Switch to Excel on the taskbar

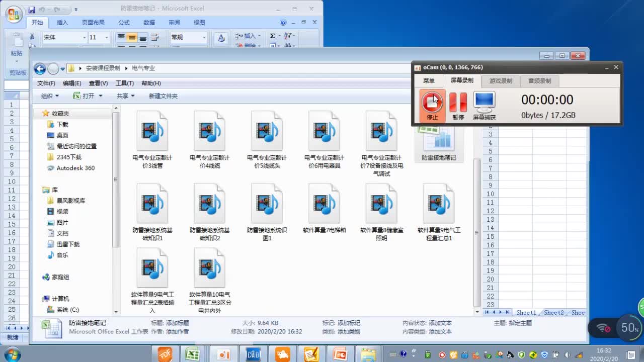tap(192, 354)
